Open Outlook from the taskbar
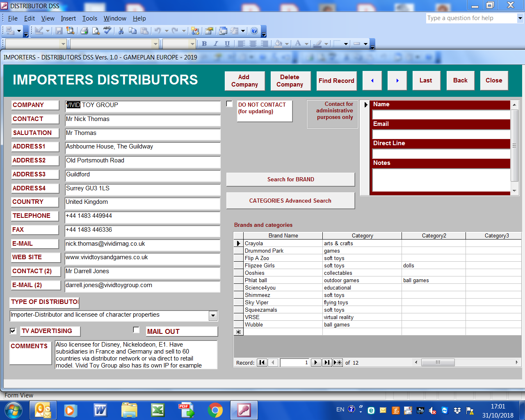Image resolution: width=525 pixels, height=420 pixels. [x=43, y=410]
